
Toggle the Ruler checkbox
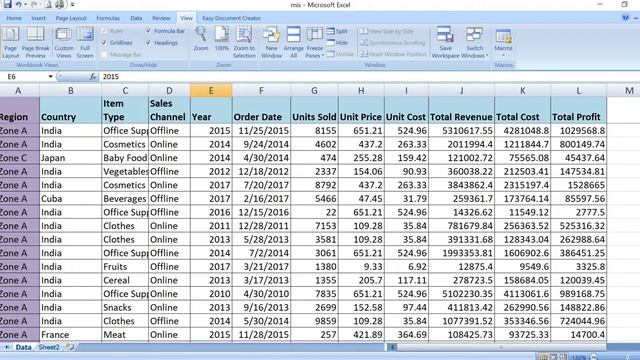(104, 31)
